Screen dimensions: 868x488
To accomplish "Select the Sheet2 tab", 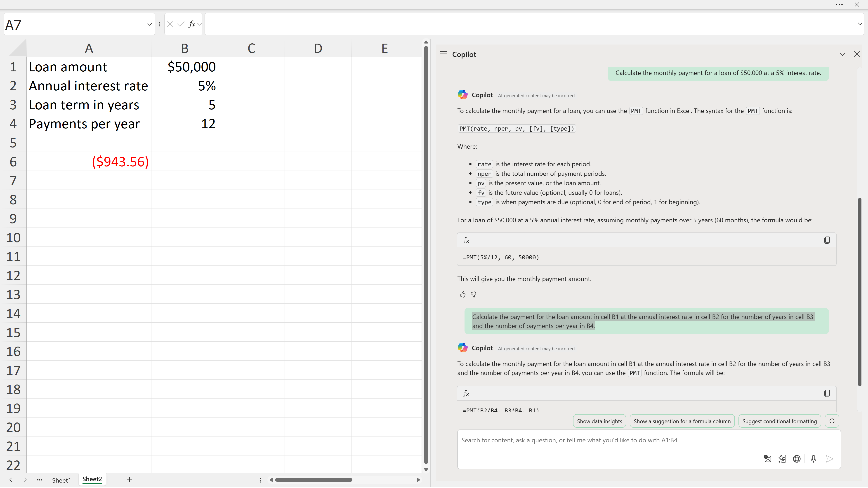I will (92, 480).
